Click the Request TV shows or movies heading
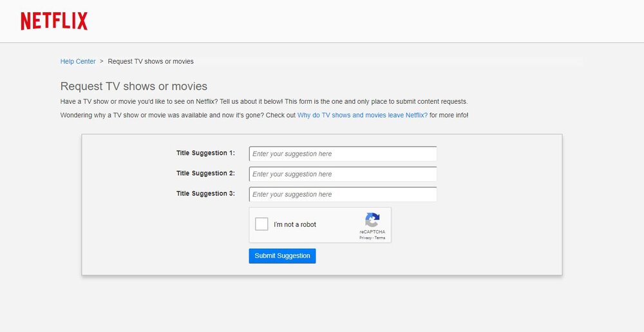 [x=134, y=86]
